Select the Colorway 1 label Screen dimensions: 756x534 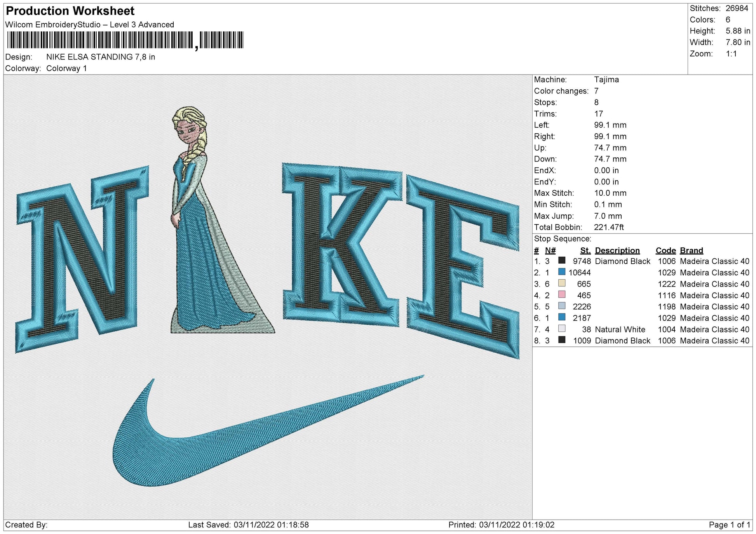[x=68, y=68]
